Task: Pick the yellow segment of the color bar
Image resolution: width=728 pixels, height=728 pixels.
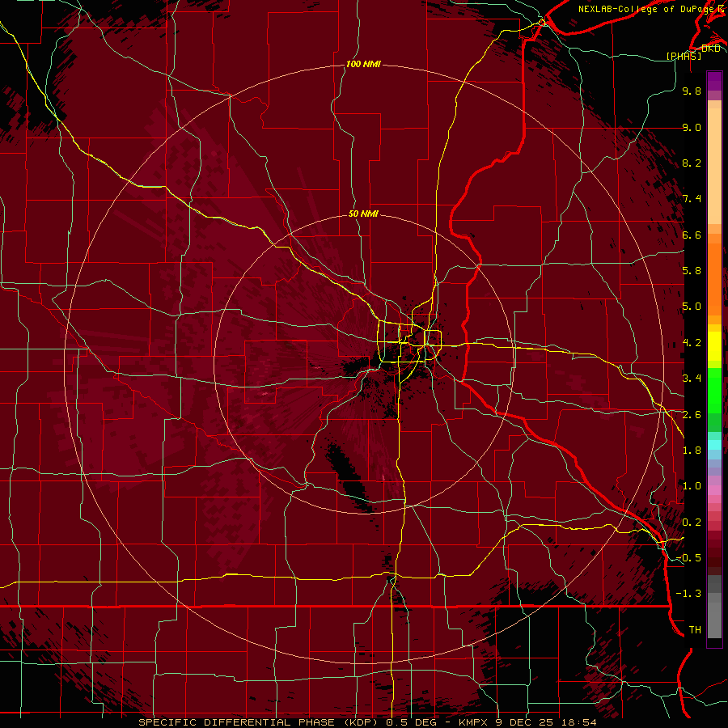Action: (714, 346)
